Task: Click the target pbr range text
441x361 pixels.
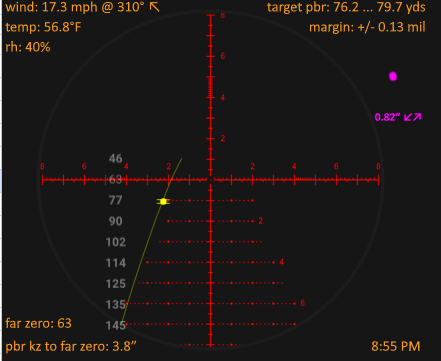Action: [346, 7]
